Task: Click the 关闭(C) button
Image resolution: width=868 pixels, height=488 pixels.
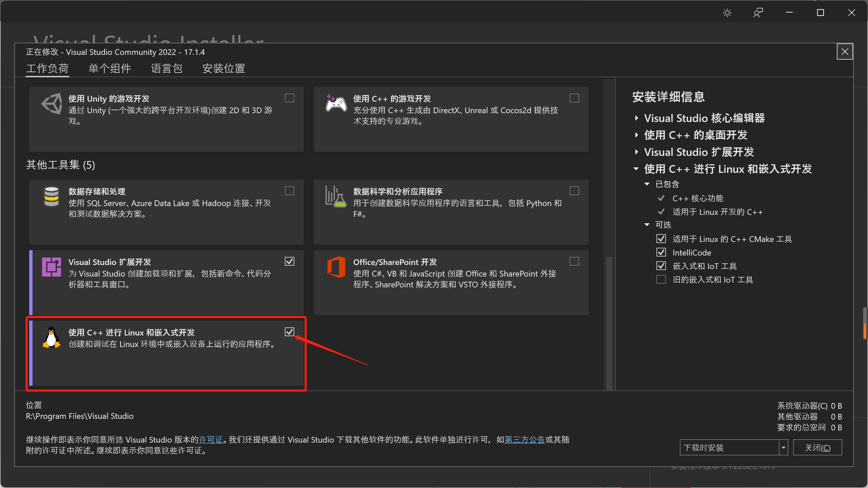Action: 817,447
